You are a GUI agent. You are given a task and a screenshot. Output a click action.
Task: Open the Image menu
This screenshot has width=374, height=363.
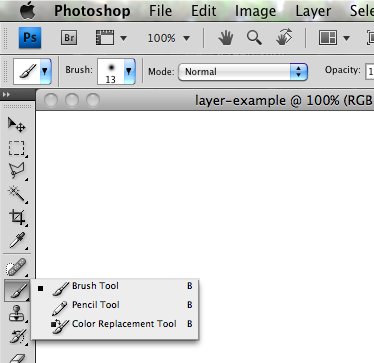(x=255, y=11)
